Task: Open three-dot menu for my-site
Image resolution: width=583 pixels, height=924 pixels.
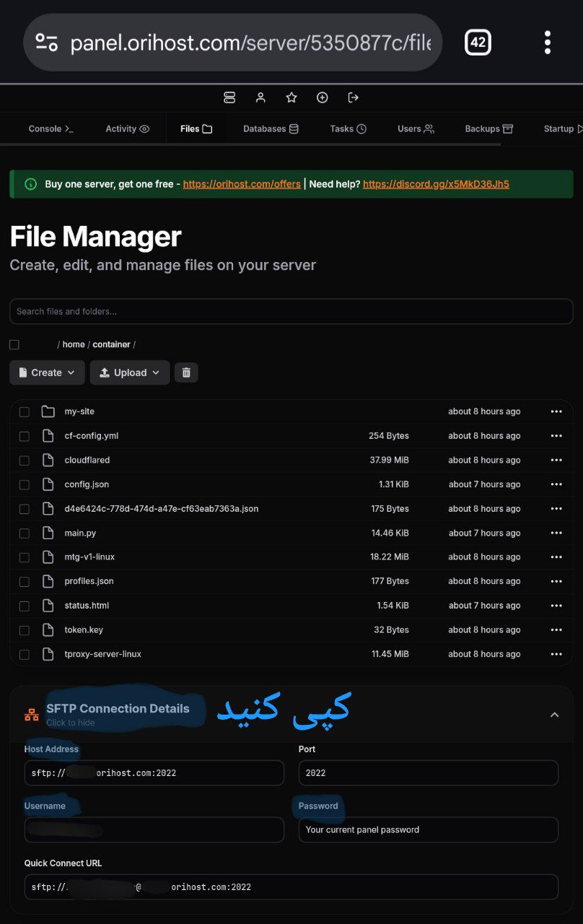Action: [x=556, y=411]
